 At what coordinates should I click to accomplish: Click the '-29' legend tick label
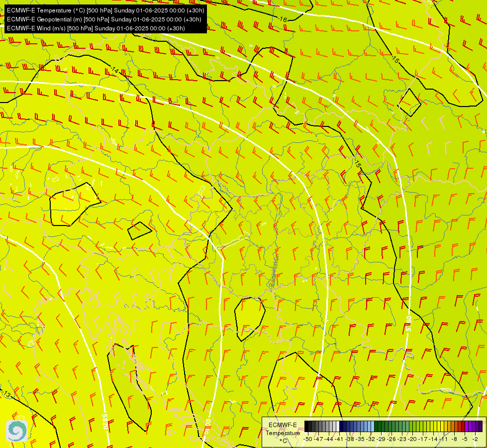(381, 440)
